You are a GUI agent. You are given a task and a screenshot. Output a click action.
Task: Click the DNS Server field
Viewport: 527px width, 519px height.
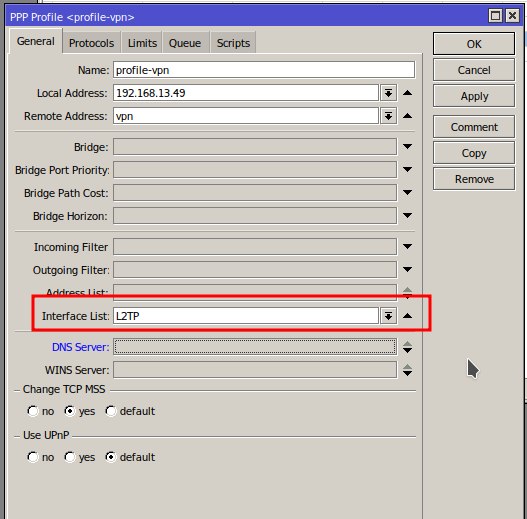[x=255, y=347]
